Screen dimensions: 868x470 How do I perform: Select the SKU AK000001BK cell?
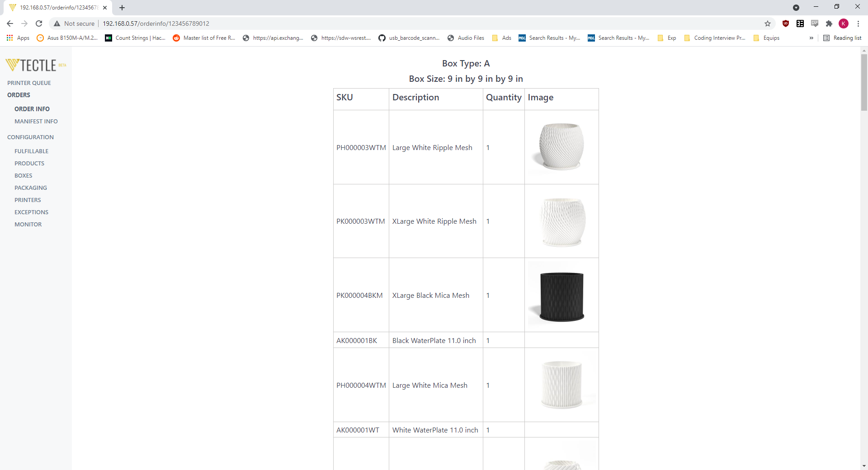coord(361,340)
